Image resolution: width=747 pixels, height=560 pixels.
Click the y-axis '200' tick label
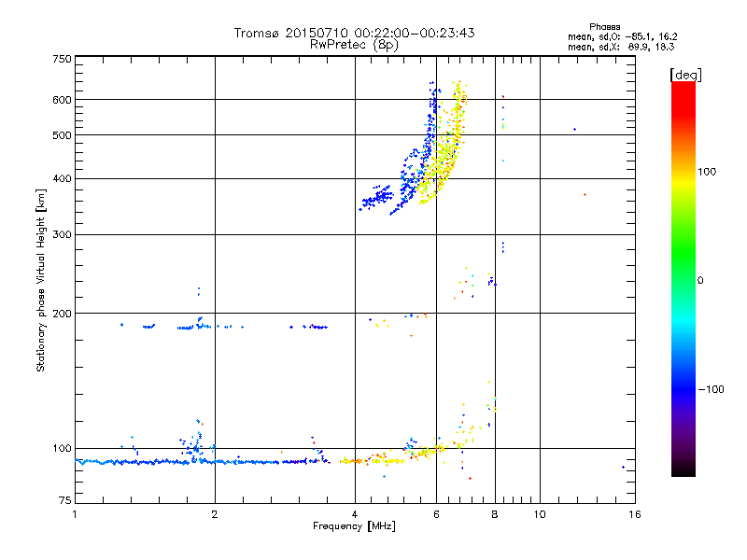pyautogui.click(x=62, y=314)
